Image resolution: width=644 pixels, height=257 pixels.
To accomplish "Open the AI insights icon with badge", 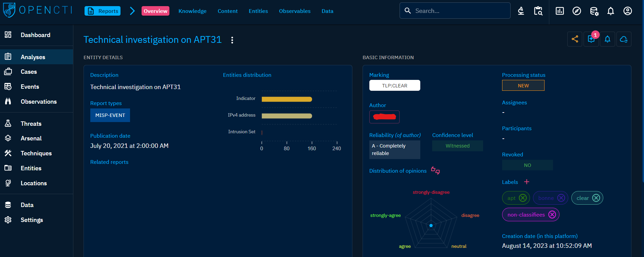I will (591, 39).
